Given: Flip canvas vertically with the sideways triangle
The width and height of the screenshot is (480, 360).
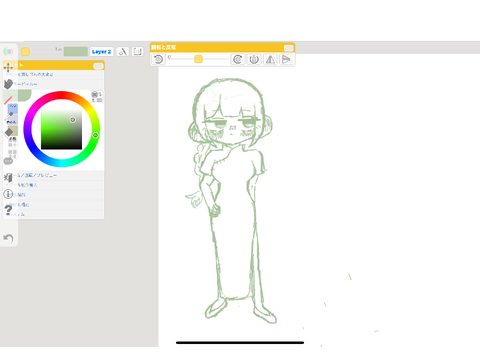Looking at the screenshot, I should coord(286,59).
